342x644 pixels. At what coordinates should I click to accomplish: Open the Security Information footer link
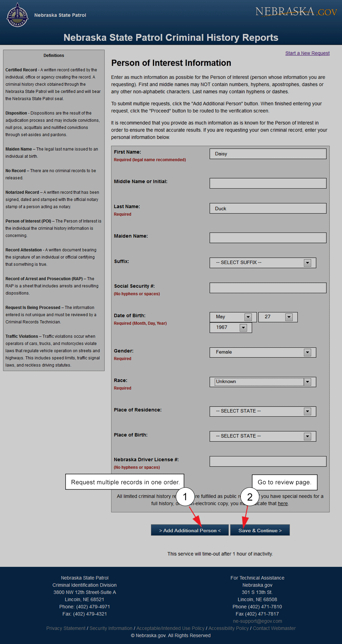(111, 628)
